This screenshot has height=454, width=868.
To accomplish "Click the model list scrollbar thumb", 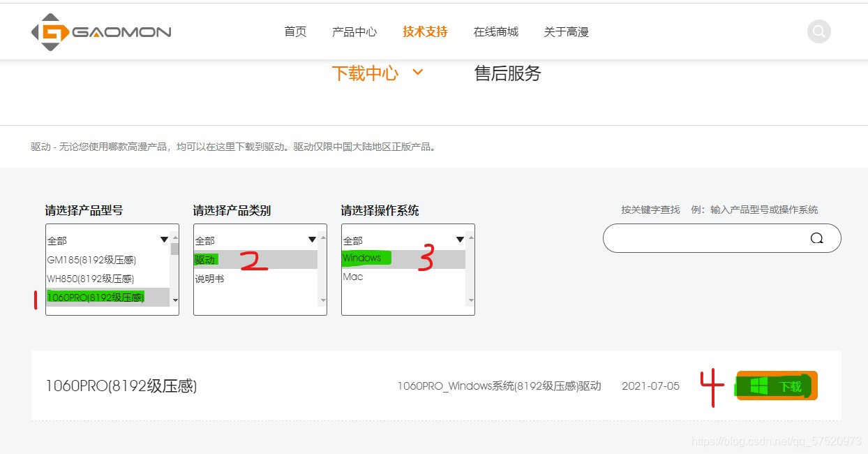I will coord(174,248).
